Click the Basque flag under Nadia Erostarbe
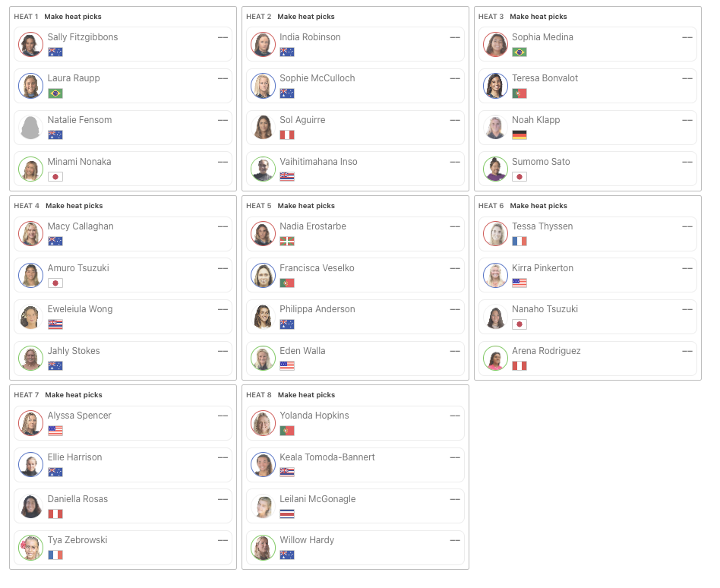 tap(287, 241)
